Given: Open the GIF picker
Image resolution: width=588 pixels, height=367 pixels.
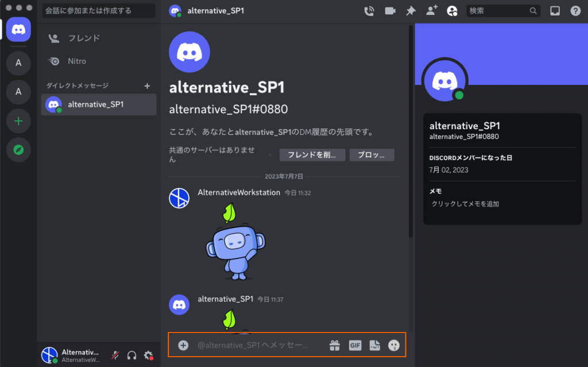Looking at the screenshot, I should click(x=355, y=345).
